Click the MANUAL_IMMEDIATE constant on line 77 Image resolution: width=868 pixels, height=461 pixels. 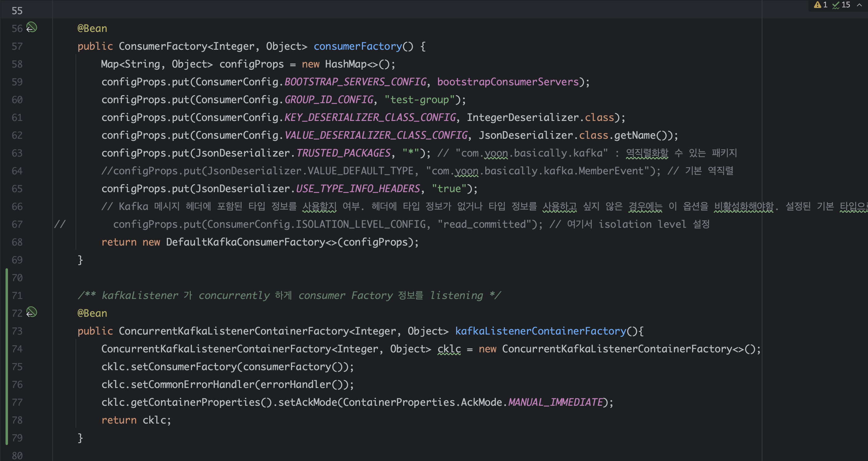click(x=555, y=402)
